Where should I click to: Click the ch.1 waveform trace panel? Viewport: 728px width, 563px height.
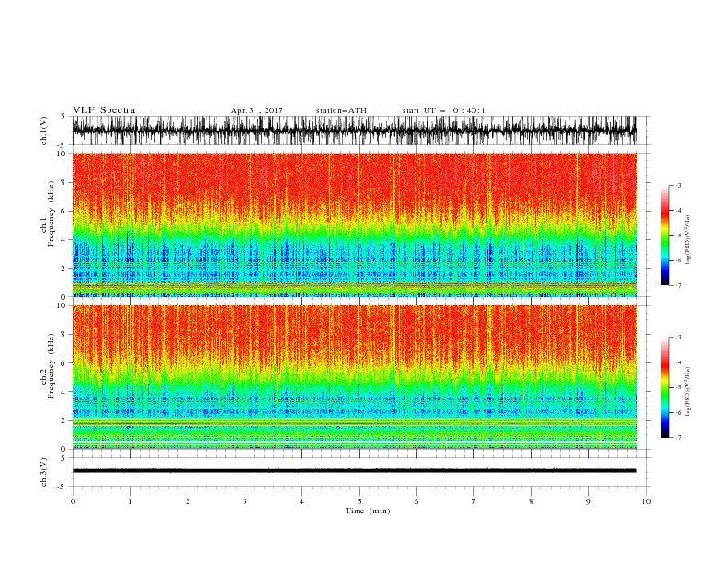[354, 131]
